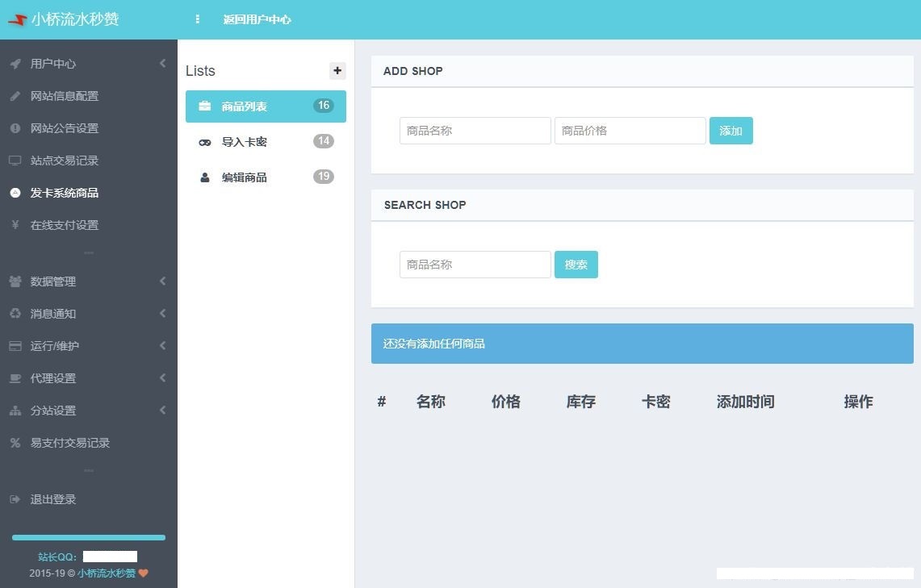Viewport: 921px width, 588px height.
Task: Expand the 用户中心 sidebar submenu chevron
Action: pyautogui.click(x=162, y=64)
